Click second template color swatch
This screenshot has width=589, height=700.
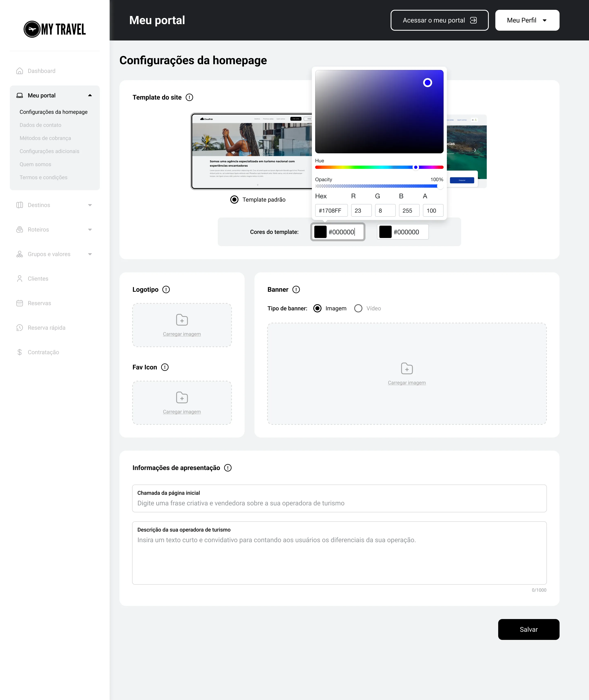385,232
